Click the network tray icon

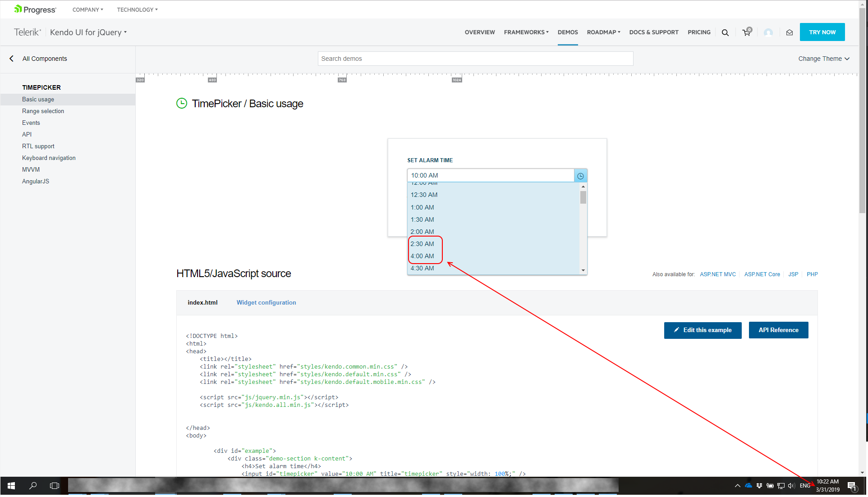point(781,486)
